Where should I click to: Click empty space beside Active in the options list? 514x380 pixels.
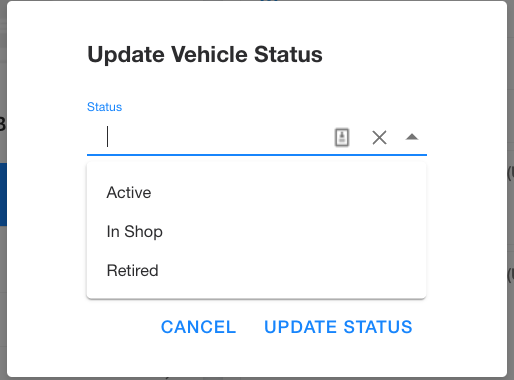click(287, 192)
